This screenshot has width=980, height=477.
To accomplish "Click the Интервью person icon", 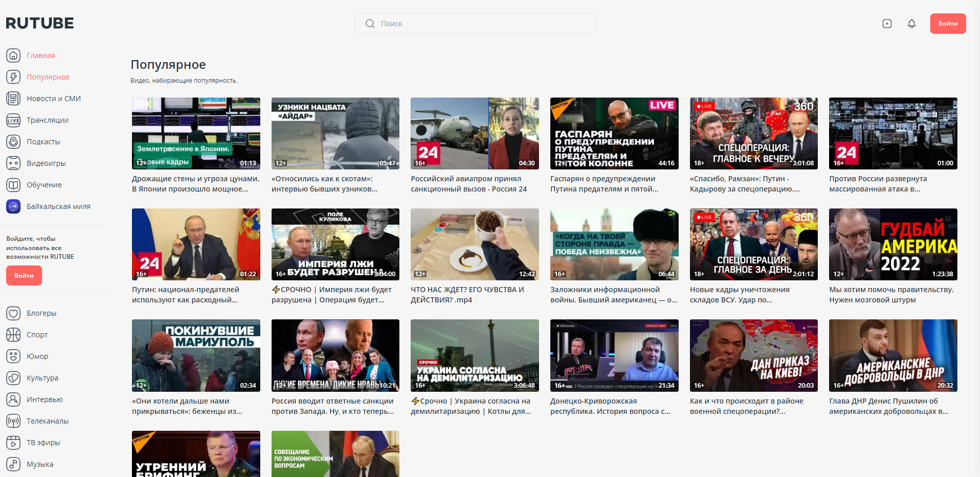I will click(x=13, y=399).
